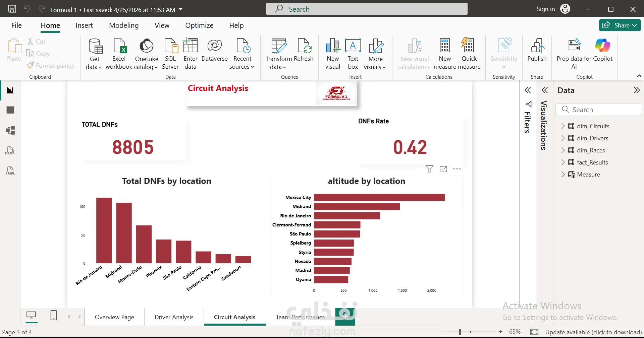Open the file name dropdown arrow
Viewport: 644px width, 338px height.
click(x=180, y=9)
